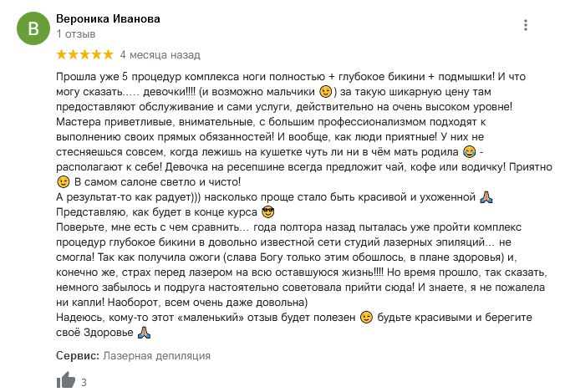Image resolution: width=565 pixels, height=392 pixels.
Task: Click the first yellow rating star
Action: [x=62, y=54]
